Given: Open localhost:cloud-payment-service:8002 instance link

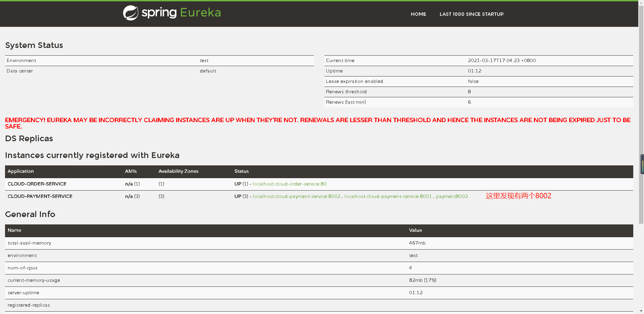Looking at the screenshot, I should (297, 196).
